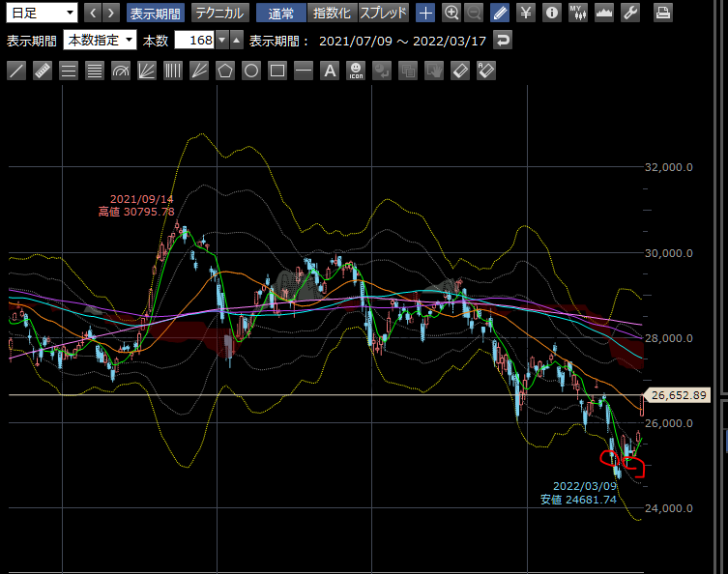Open the bar count dropdown arrow
This screenshot has height=574, width=728.
[222, 41]
